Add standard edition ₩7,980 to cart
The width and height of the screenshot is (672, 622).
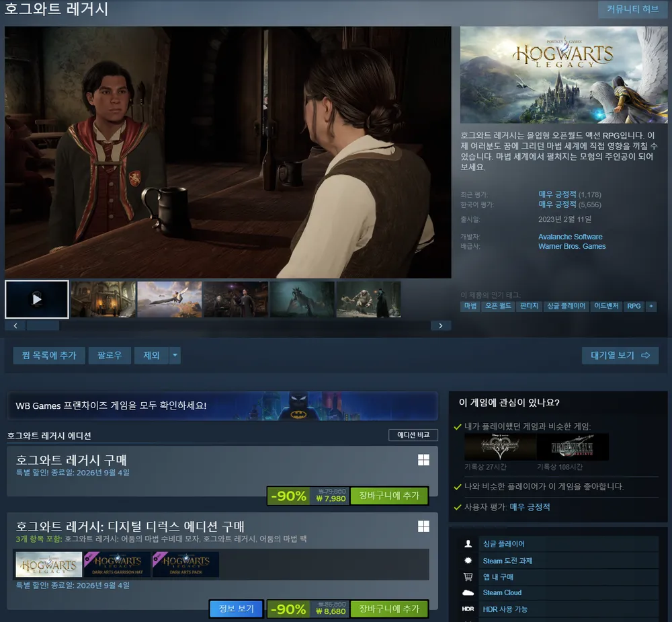[x=389, y=496]
